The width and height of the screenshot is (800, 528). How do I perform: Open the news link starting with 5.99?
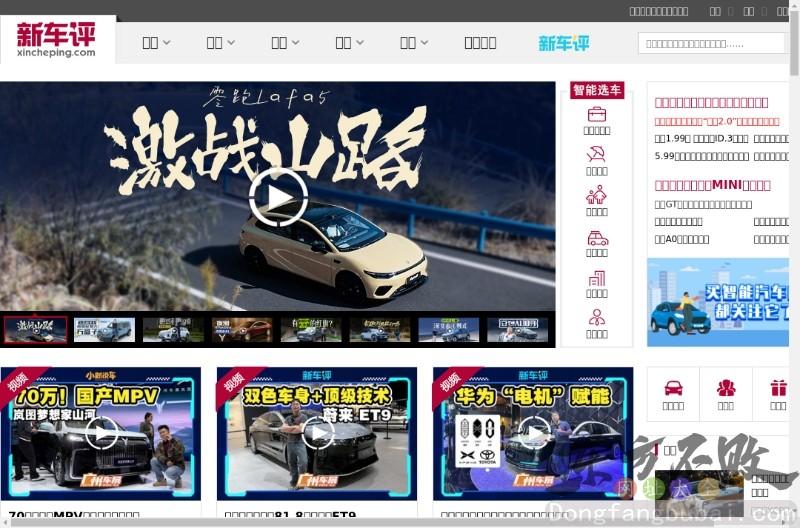[702, 156]
